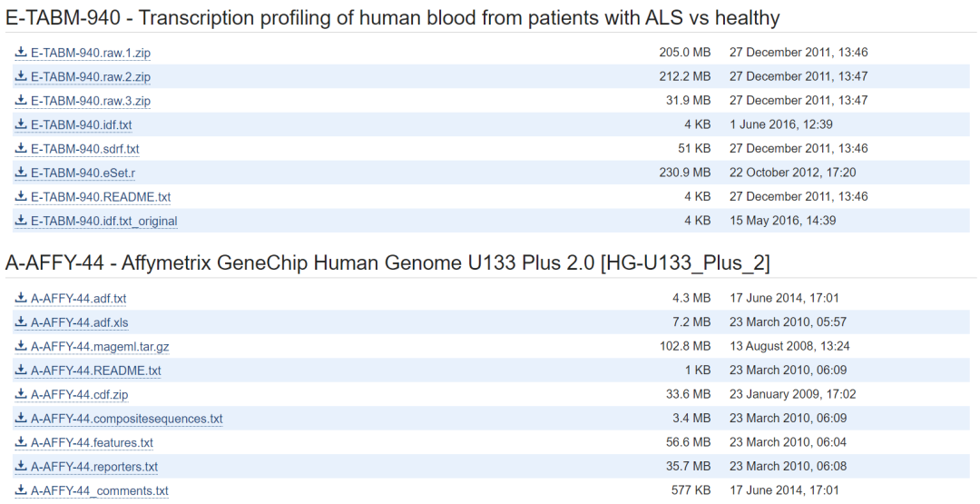This screenshot has width=980, height=504.
Task: Click download icon beside A-AFFY-44.adf.txt
Action: point(21,298)
